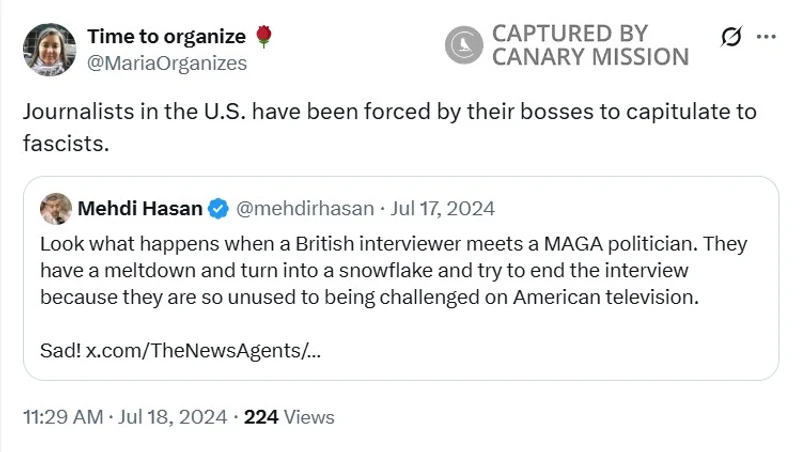Screen dimensions: 800x452
Task: Click the red rose emoji beside the name
Action: [264, 37]
